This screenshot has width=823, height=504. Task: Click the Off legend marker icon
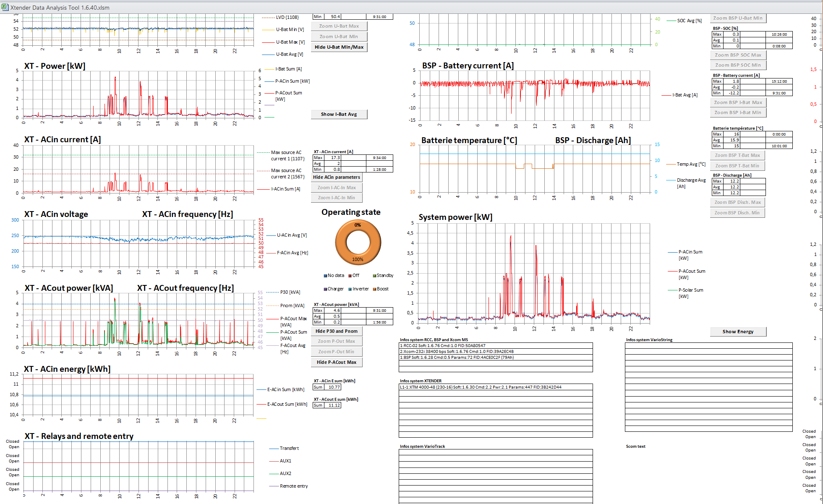coord(350,276)
